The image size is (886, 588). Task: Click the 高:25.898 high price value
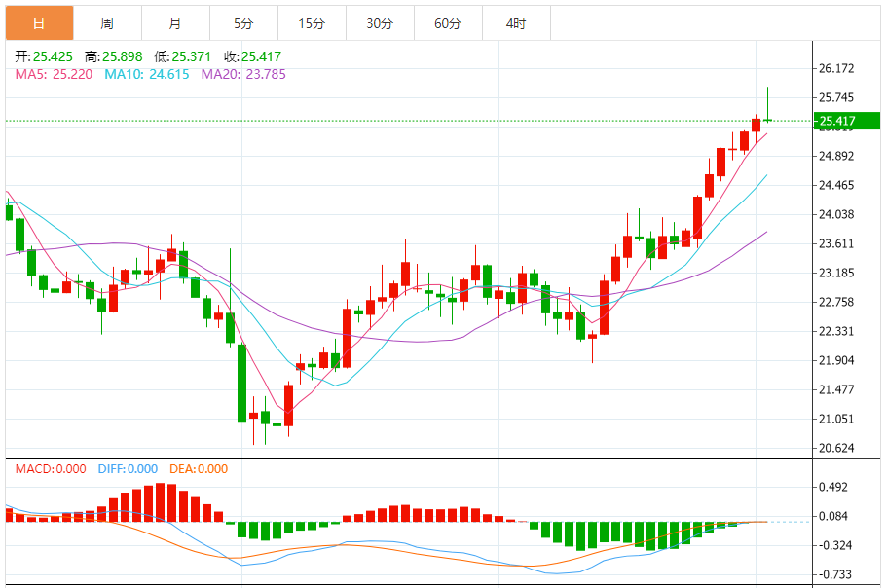114,56
